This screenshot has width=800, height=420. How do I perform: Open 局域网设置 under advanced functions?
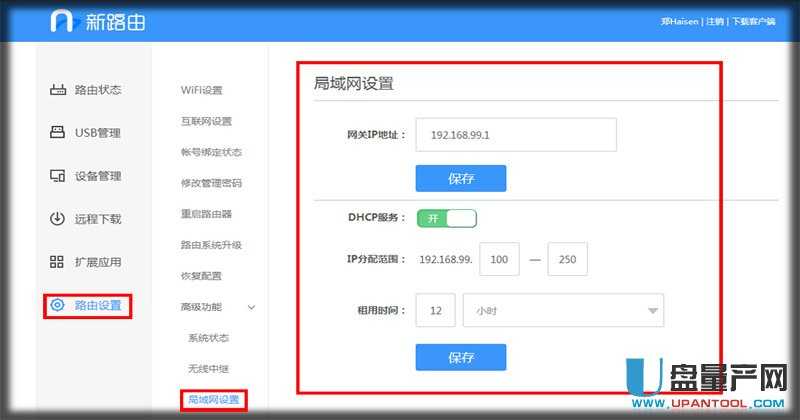214,400
